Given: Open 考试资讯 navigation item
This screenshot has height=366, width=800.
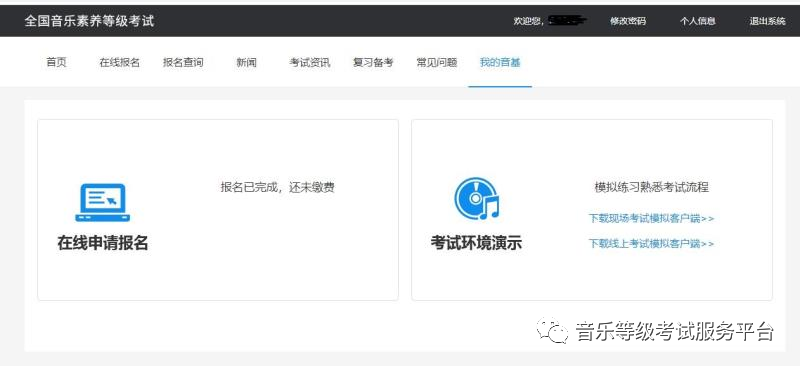Looking at the screenshot, I should 310,63.
